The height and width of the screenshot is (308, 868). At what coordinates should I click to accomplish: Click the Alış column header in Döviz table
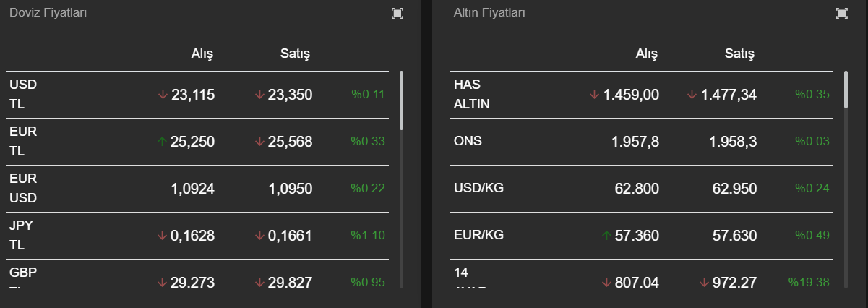[x=202, y=54]
